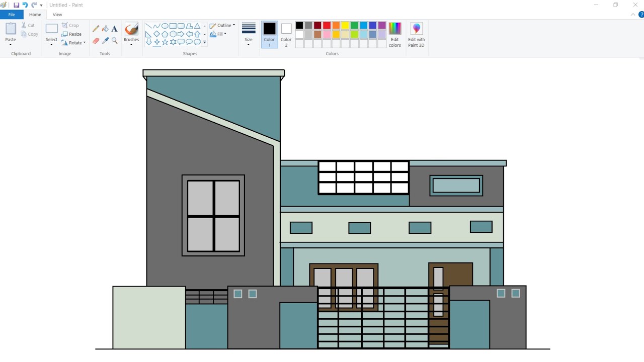Open Customize Quick Access Toolbar dropdown
Image resolution: width=644 pixels, height=362 pixels.
click(41, 5)
